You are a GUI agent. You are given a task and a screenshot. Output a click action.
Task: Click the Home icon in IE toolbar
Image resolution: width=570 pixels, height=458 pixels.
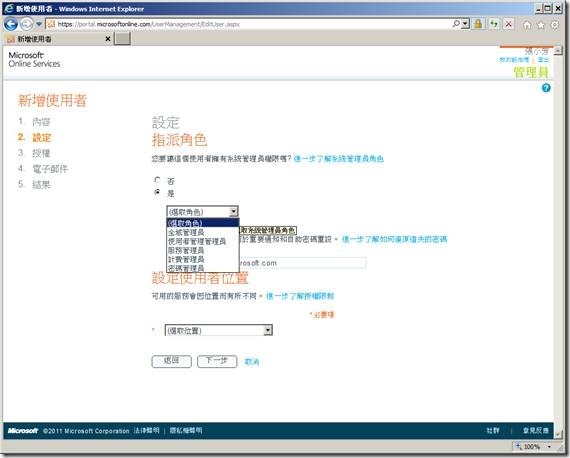tap(527, 25)
